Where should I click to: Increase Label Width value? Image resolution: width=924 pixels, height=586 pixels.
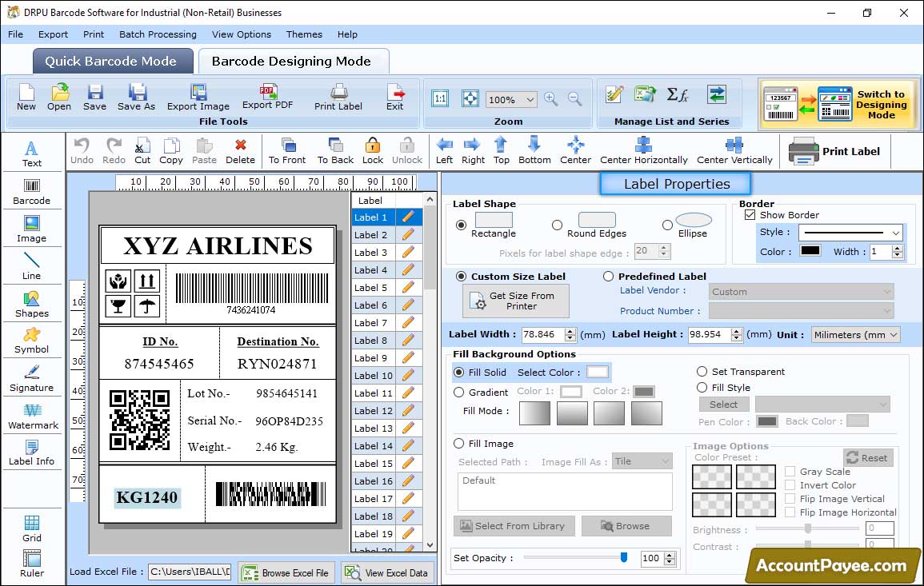(x=570, y=331)
